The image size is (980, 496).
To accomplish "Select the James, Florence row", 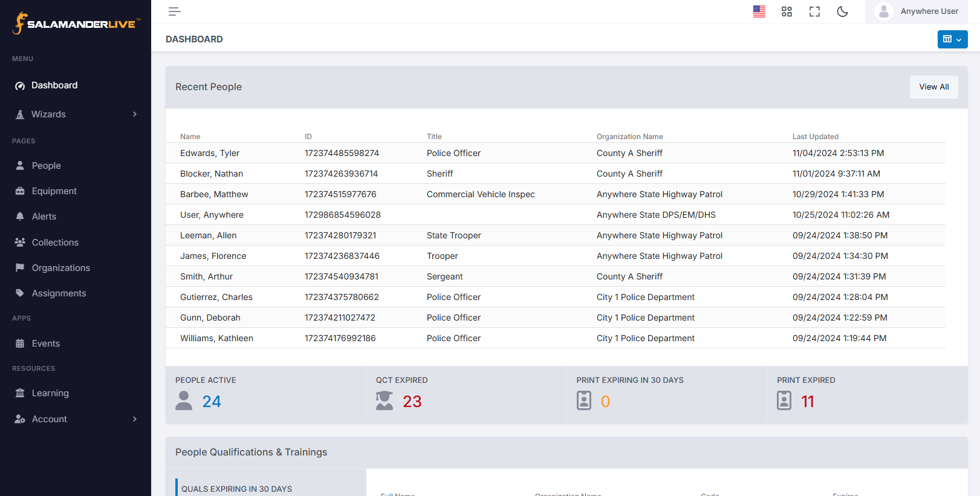I will (x=556, y=256).
